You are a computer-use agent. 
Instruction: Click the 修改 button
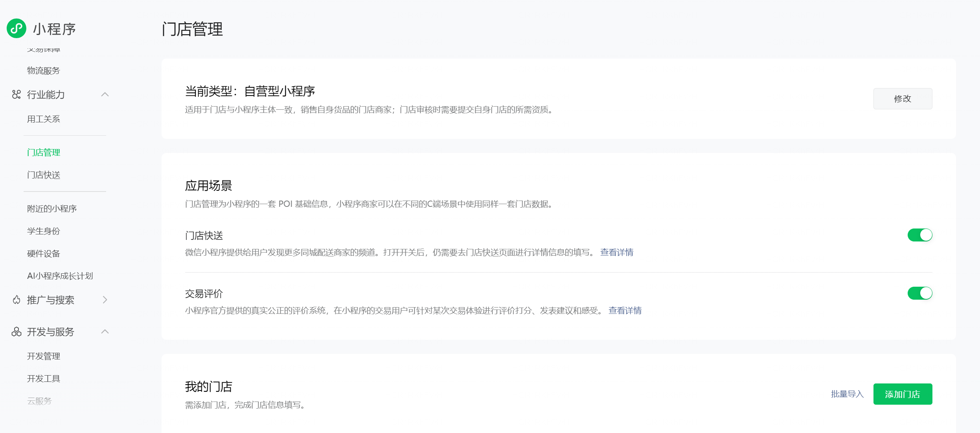902,99
